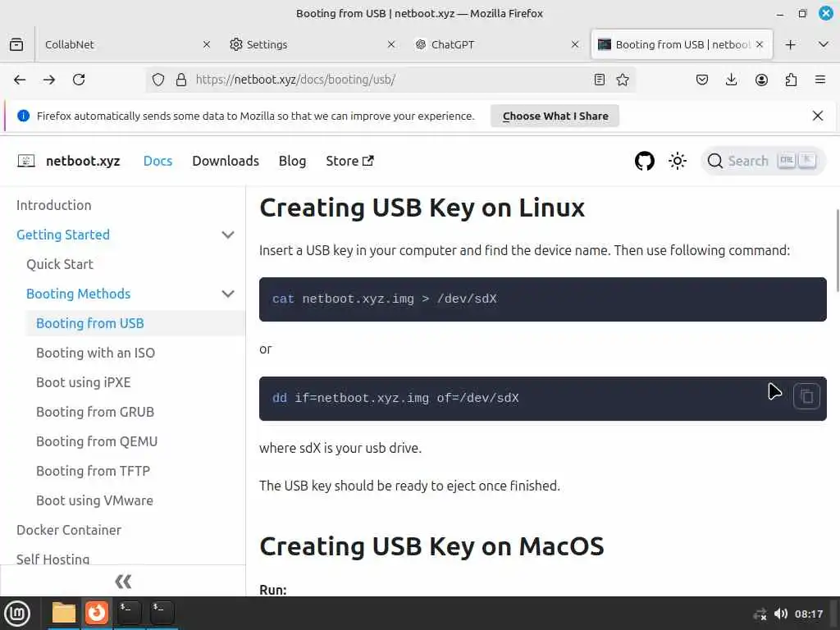Collapse the Getting Started section chevron
The image size is (840, 630).
228,235
